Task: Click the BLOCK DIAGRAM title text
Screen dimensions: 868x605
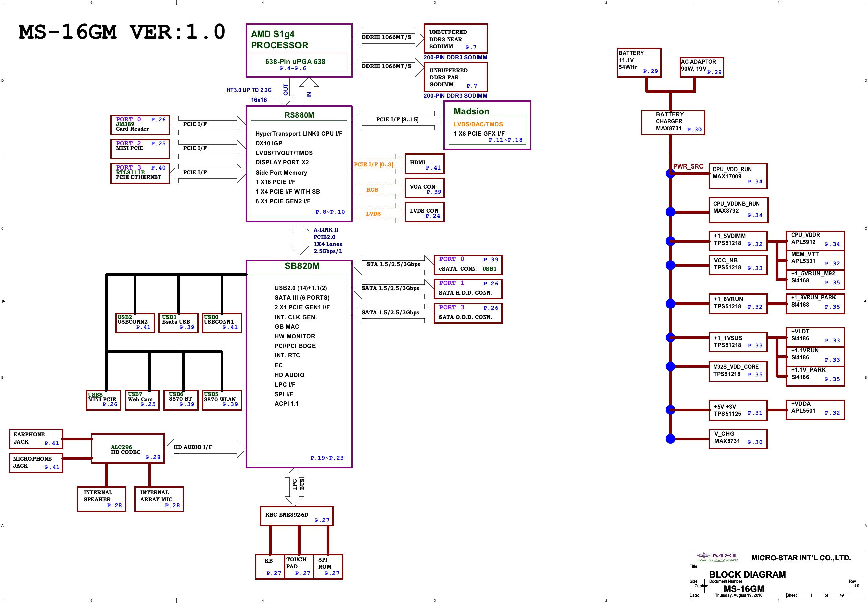Action: 747,575
